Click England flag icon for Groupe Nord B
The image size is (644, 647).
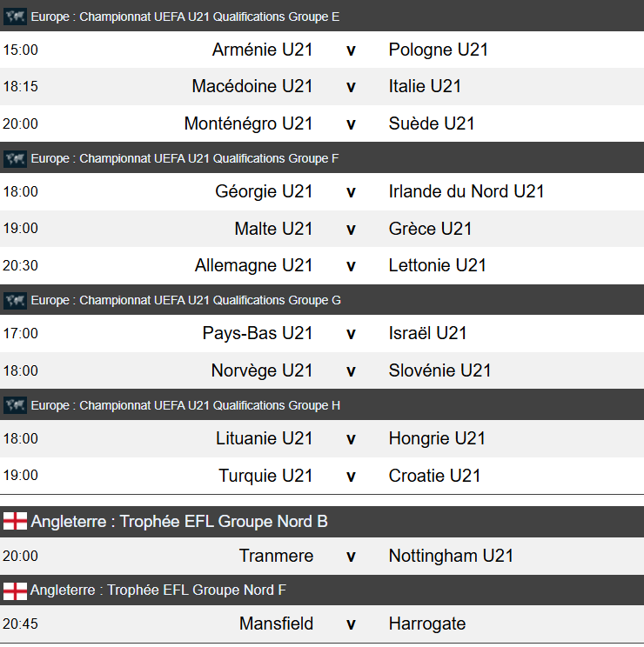(x=16, y=521)
